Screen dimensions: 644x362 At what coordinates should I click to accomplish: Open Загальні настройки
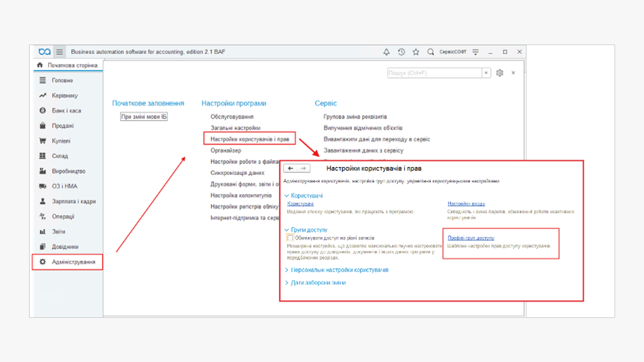235,128
